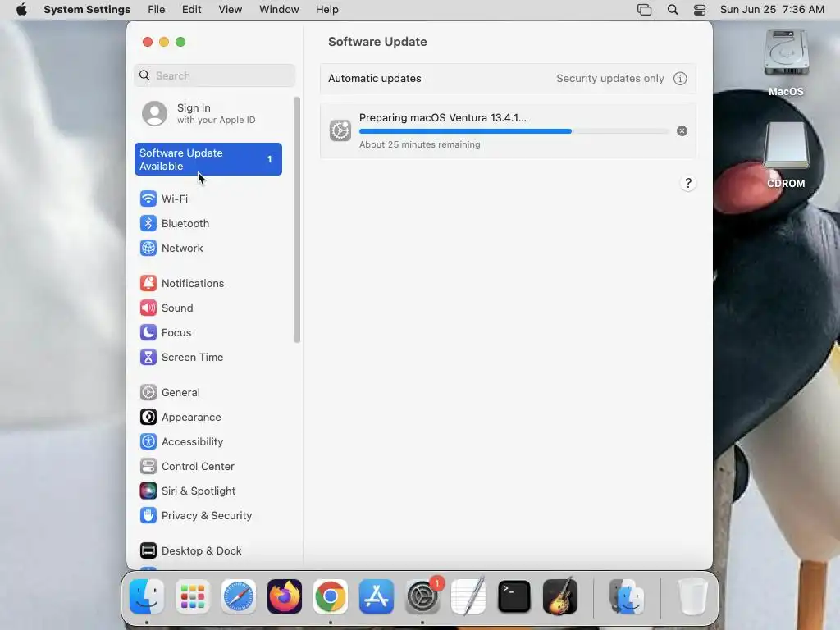The height and width of the screenshot is (630, 840).
Task: Click System Settings icon in Dock
Action: pyautogui.click(x=422, y=596)
